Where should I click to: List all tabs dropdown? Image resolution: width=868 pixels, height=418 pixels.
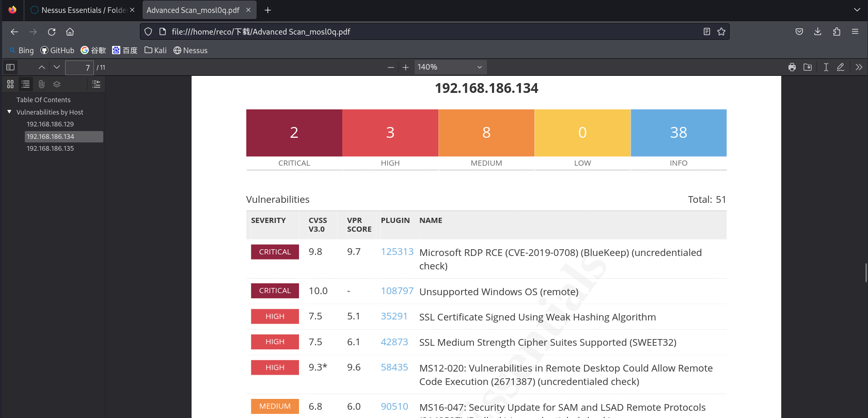(x=857, y=10)
